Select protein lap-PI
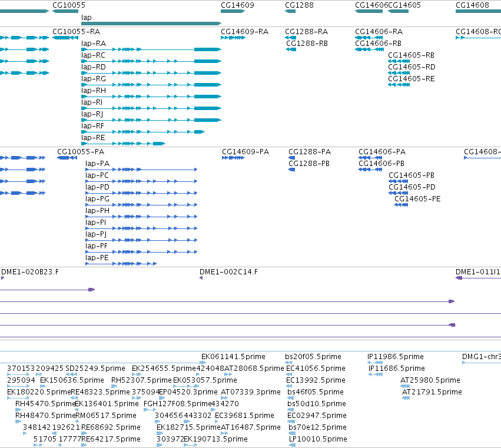Screen dimensions: 501x448 [141, 228]
